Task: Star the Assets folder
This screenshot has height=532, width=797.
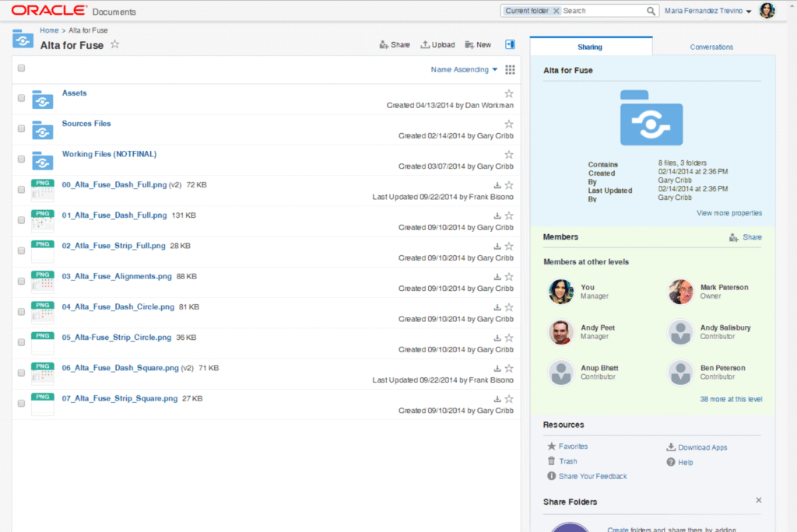Action: tap(509, 93)
